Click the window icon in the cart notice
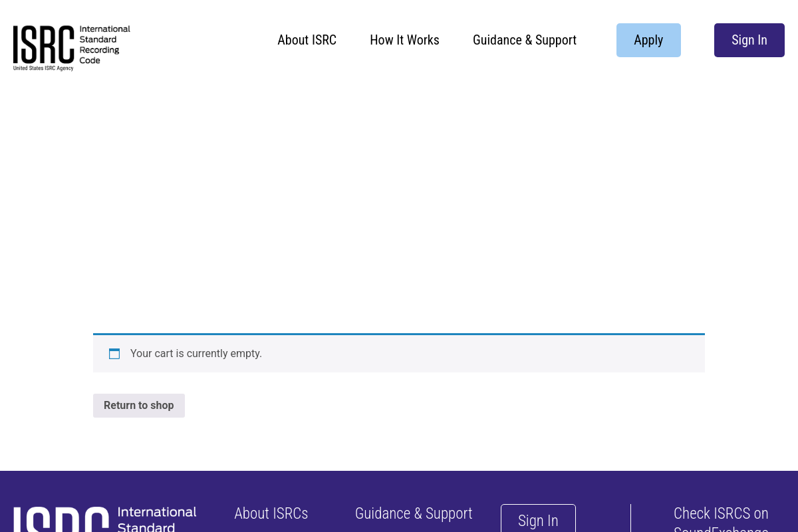 pos(114,354)
